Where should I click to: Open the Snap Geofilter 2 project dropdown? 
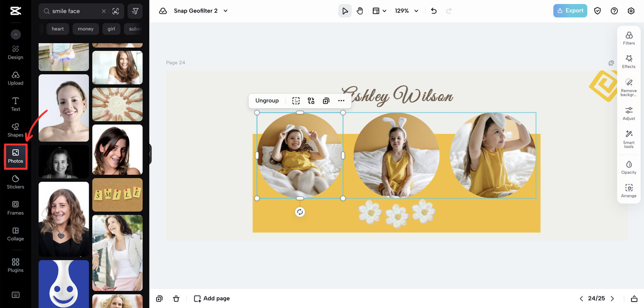[x=201, y=11]
